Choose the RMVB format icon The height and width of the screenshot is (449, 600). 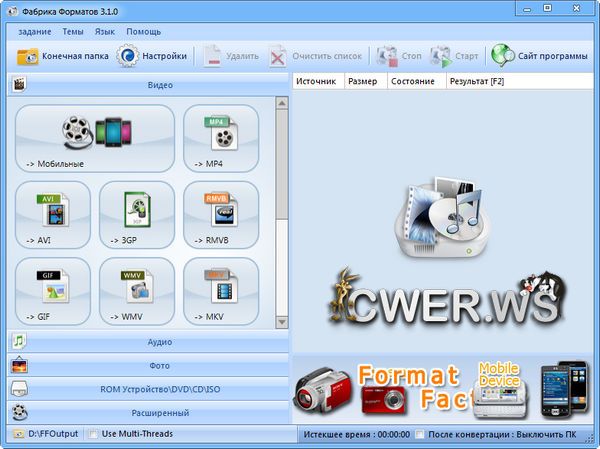point(221,214)
